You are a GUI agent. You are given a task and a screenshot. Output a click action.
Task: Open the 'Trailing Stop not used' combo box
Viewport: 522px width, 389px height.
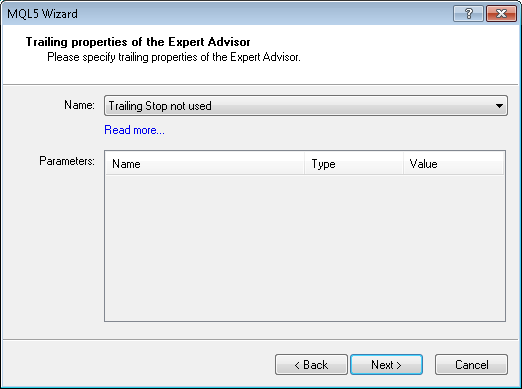point(306,106)
